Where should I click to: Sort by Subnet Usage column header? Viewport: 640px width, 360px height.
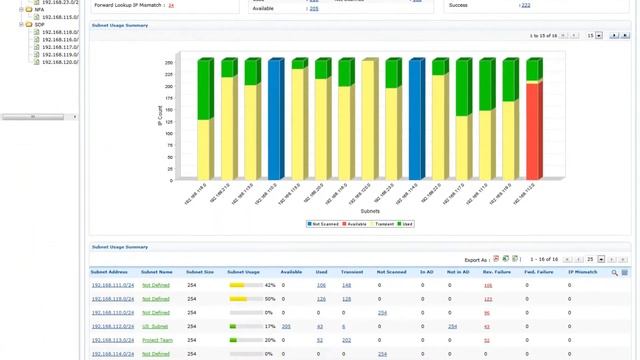243,272
